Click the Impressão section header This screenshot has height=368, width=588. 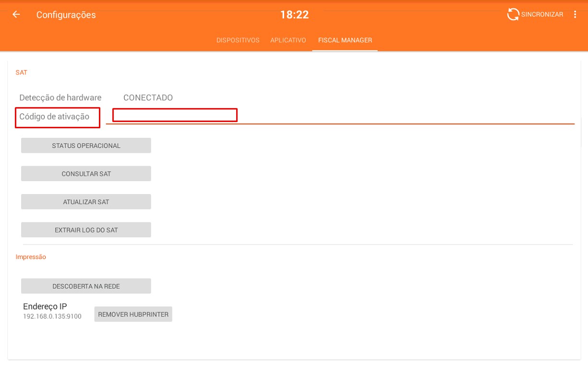pos(31,257)
